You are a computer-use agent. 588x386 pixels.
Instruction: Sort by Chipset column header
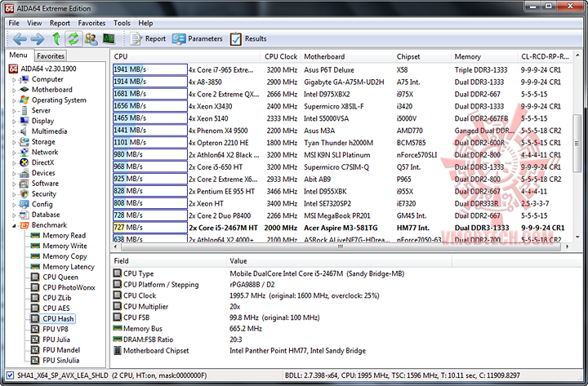click(x=421, y=56)
